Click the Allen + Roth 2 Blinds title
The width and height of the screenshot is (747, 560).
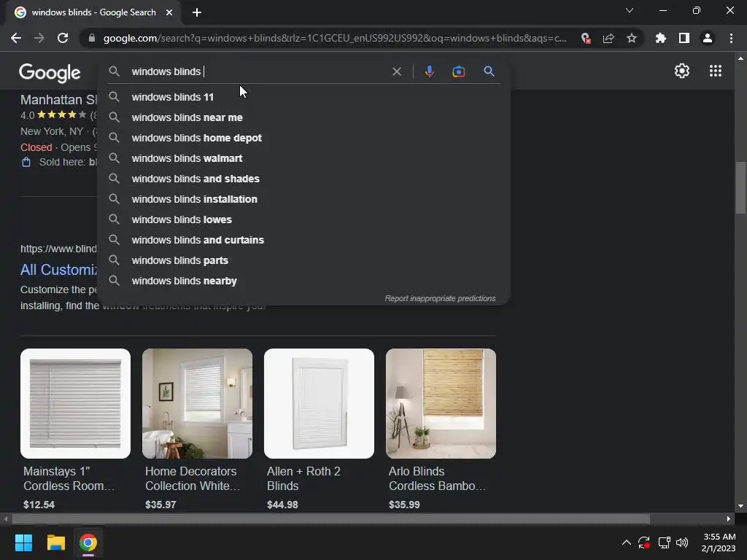coord(303,478)
